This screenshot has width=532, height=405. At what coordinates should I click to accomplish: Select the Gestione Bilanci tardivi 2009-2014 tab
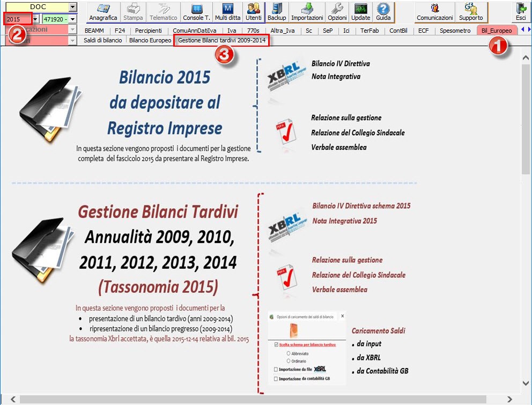(x=221, y=40)
